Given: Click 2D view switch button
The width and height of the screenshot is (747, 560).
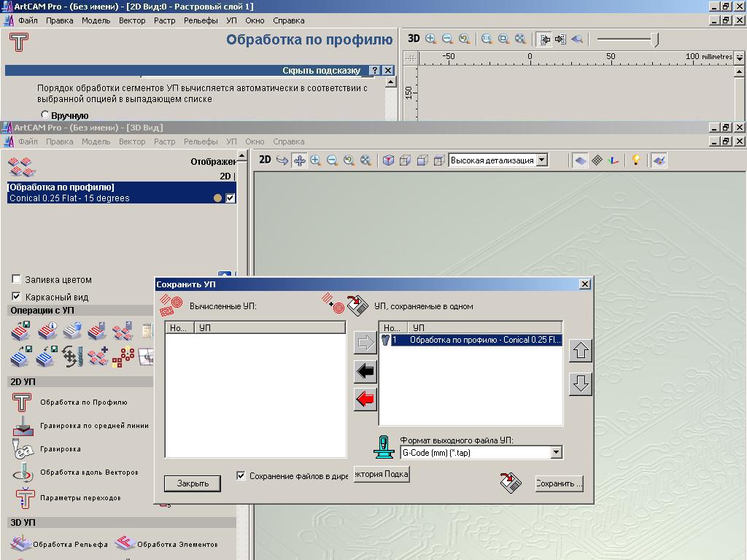Looking at the screenshot, I should coord(265,160).
